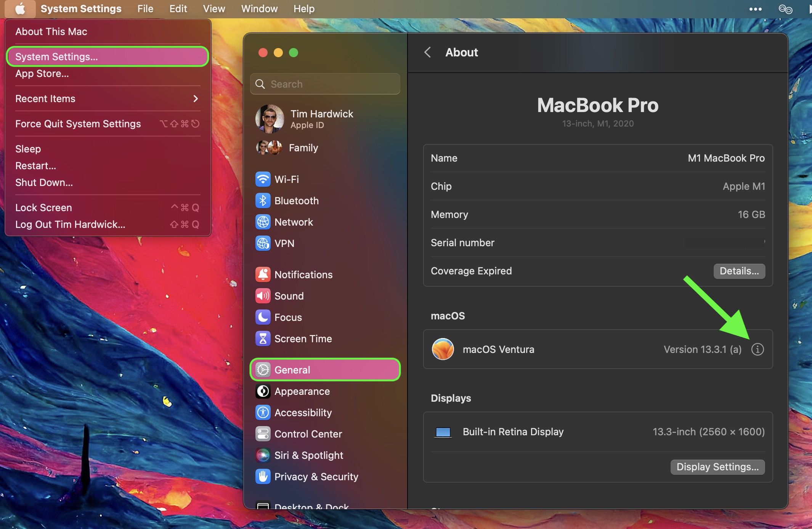Open the Help menu

(304, 9)
